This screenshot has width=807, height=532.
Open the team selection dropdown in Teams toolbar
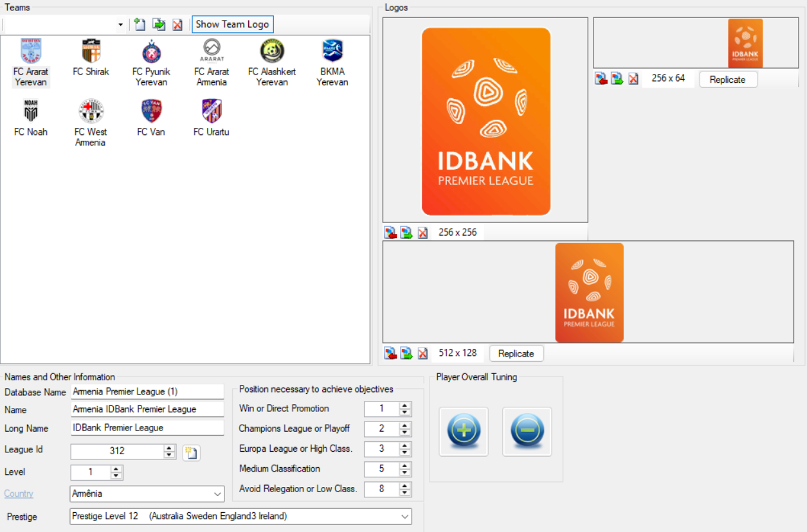pyautogui.click(x=121, y=24)
